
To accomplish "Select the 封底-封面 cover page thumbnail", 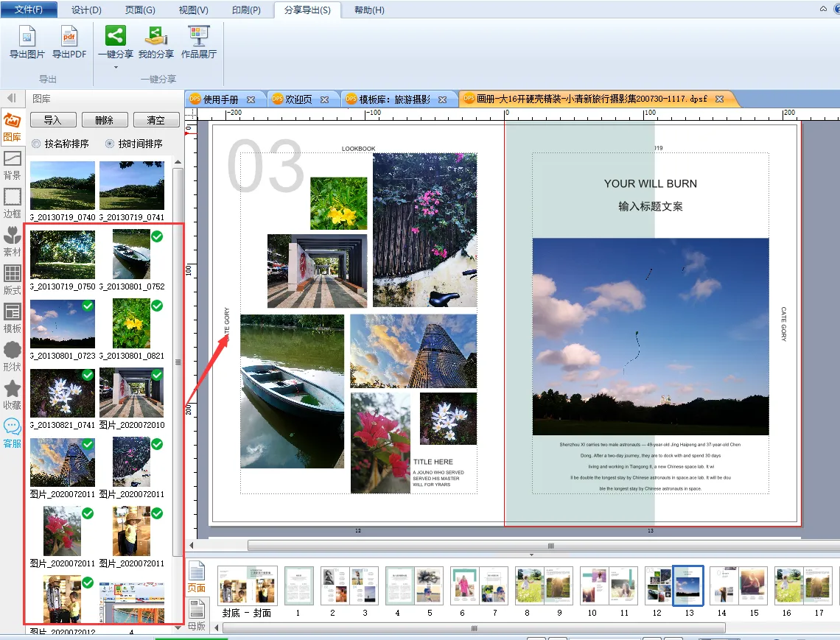I will (247, 586).
